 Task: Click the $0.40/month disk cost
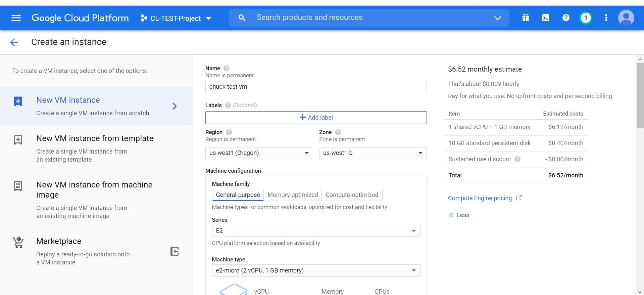pos(566,143)
